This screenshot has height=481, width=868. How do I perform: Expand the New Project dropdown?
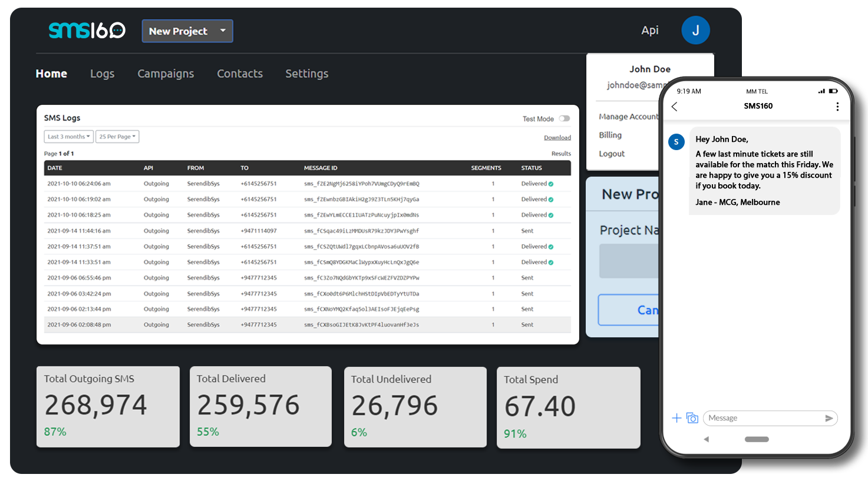[187, 31]
